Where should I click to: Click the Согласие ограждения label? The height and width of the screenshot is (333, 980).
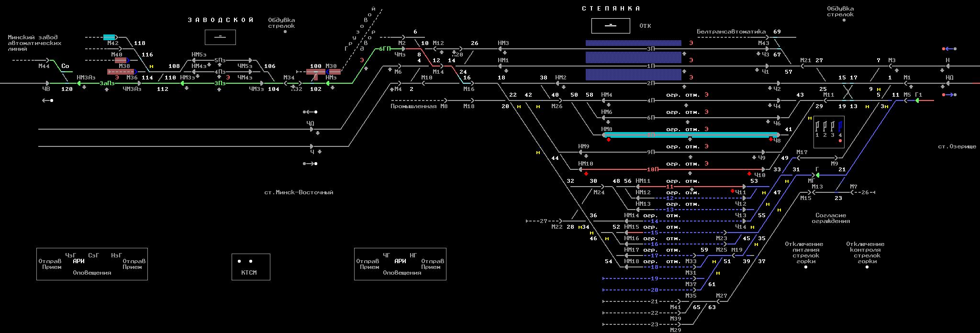point(831,218)
